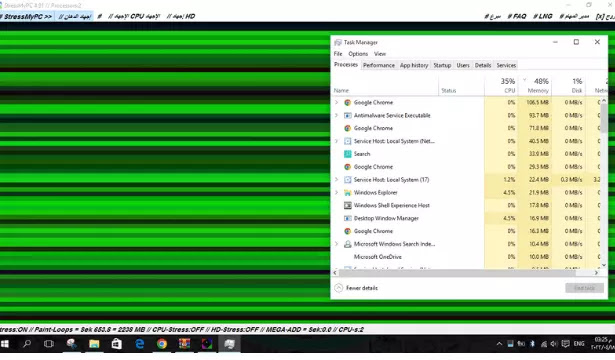Open the volume control in tray
This screenshot has height=360, width=615.
pyautogui.click(x=553, y=344)
